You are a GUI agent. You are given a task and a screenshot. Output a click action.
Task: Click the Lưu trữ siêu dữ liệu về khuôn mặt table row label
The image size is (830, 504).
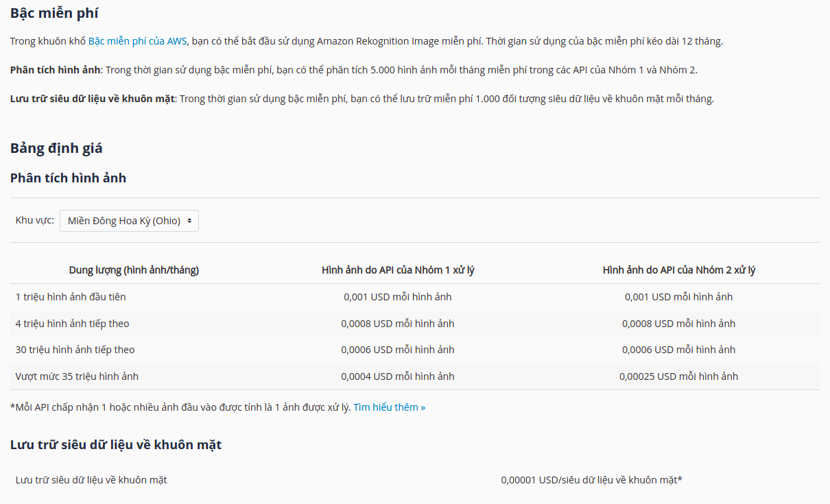click(91, 480)
